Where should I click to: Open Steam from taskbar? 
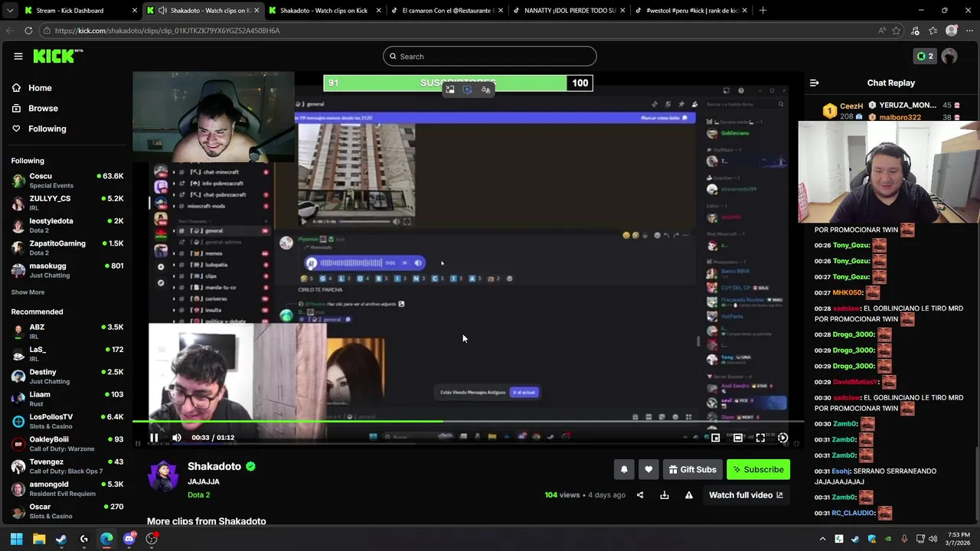click(x=61, y=539)
